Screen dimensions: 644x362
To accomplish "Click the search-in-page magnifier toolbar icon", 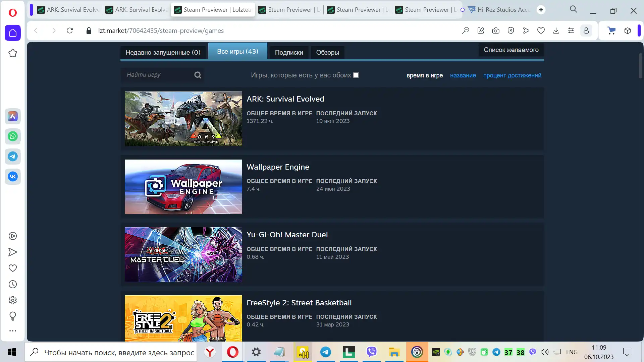I will coord(466,31).
